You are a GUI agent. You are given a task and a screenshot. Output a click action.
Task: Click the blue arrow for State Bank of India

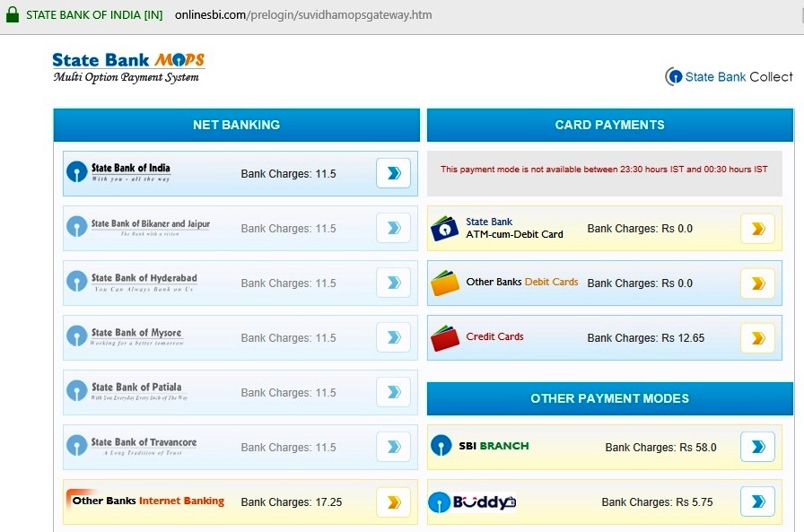(x=393, y=173)
